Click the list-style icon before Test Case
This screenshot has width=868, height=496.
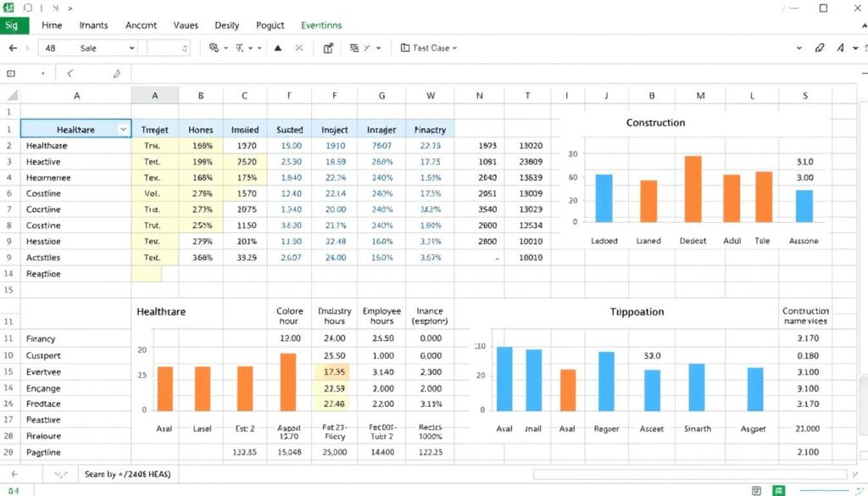354,48
